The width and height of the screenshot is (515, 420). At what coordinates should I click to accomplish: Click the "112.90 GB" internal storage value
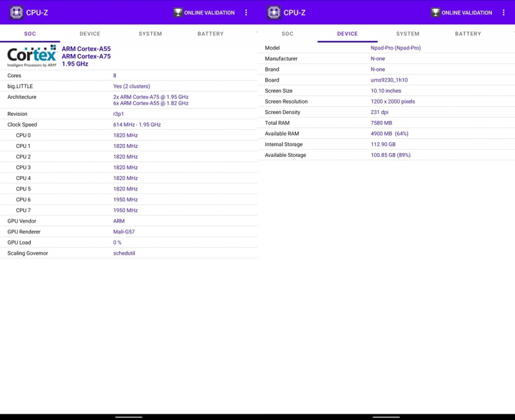coord(383,144)
